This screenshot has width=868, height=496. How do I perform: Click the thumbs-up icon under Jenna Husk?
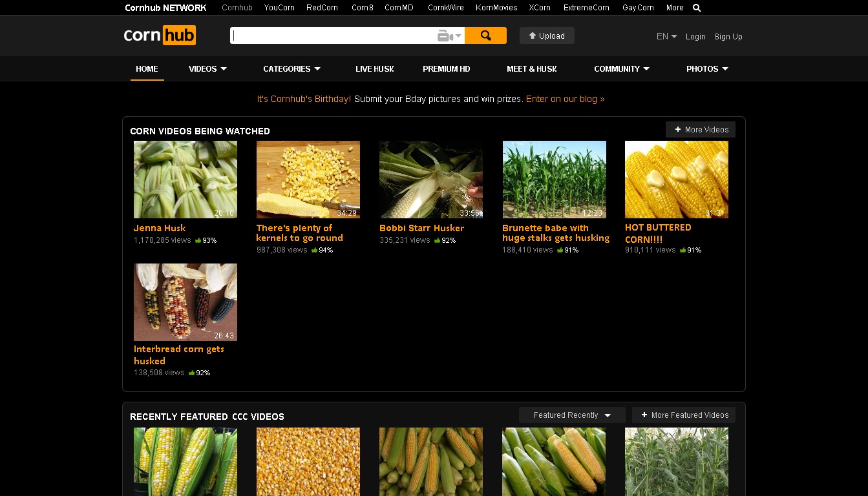click(x=198, y=240)
